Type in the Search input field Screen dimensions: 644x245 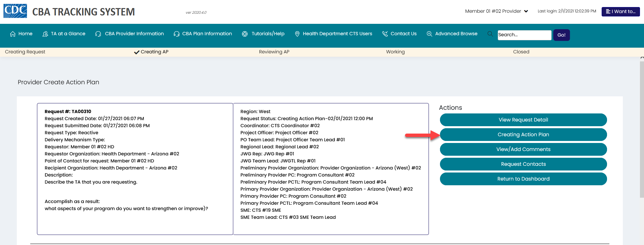[524, 35]
